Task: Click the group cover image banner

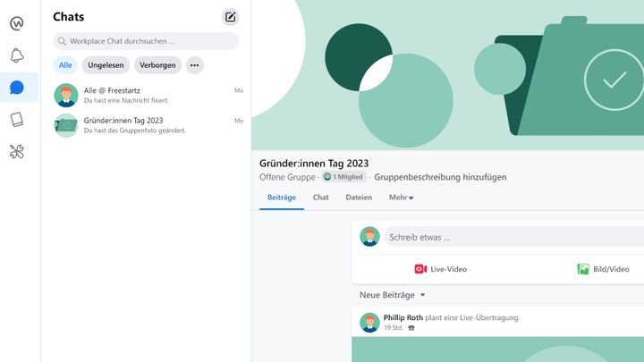Action: click(448, 75)
